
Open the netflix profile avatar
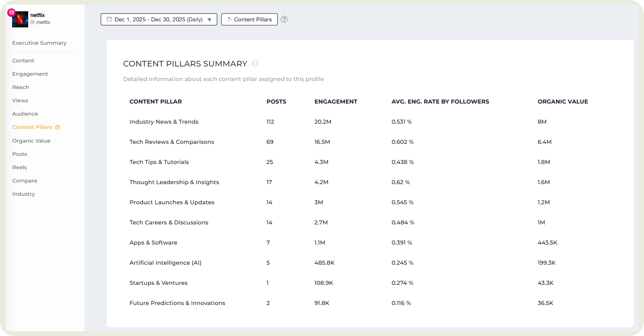20,19
